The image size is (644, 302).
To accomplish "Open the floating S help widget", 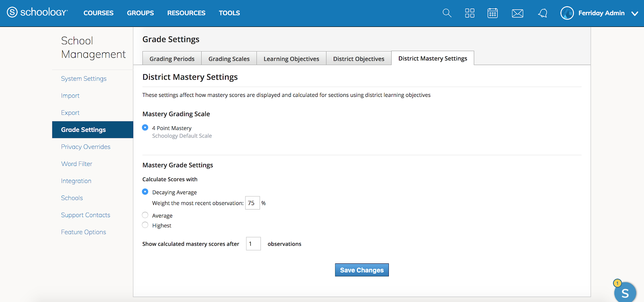I will coord(625,292).
